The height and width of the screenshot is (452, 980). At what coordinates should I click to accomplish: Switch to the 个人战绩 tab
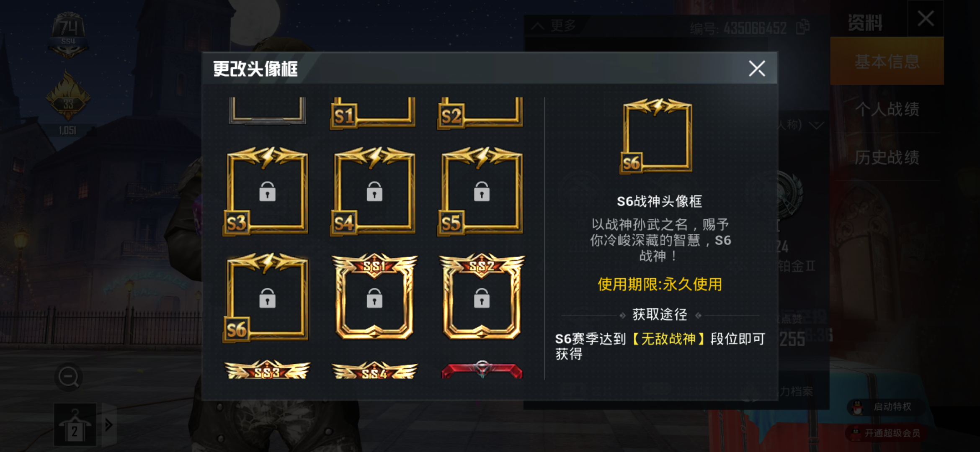(x=887, y=109)
